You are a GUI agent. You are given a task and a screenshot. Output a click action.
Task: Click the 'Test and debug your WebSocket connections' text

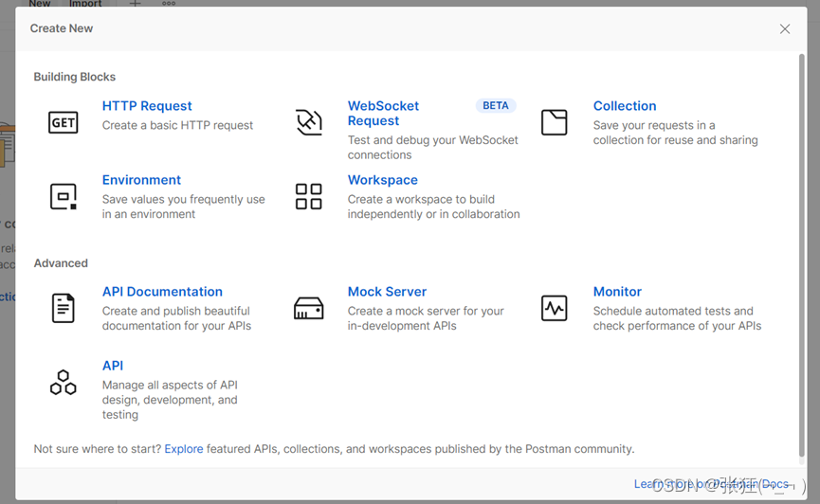coord(433,148)
